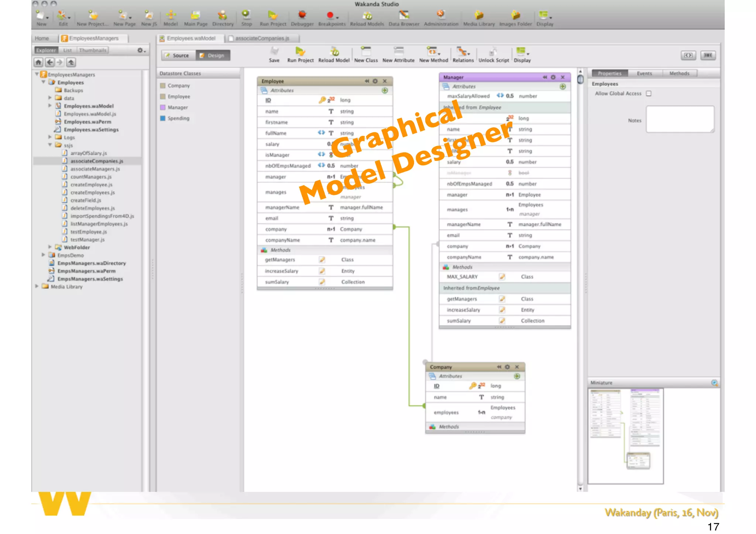Expand the data folder
This screenshot has width=756, height=534.
click(x=50, y=98)
